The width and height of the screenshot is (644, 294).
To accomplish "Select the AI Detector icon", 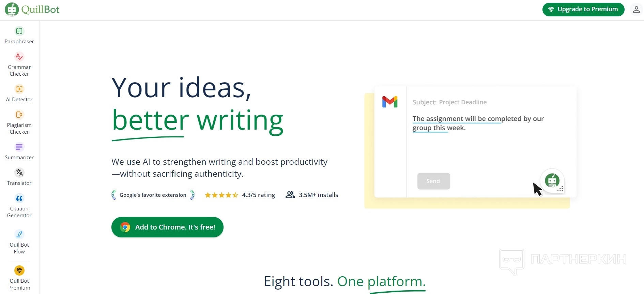I will click(19, 89).
